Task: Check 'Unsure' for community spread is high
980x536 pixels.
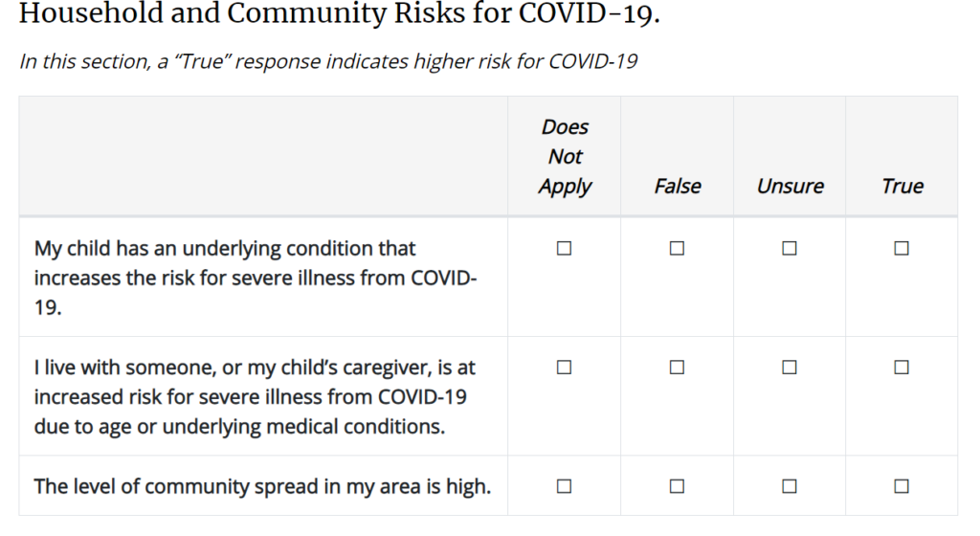Action: pyautogui.click(x=790, y=486)
